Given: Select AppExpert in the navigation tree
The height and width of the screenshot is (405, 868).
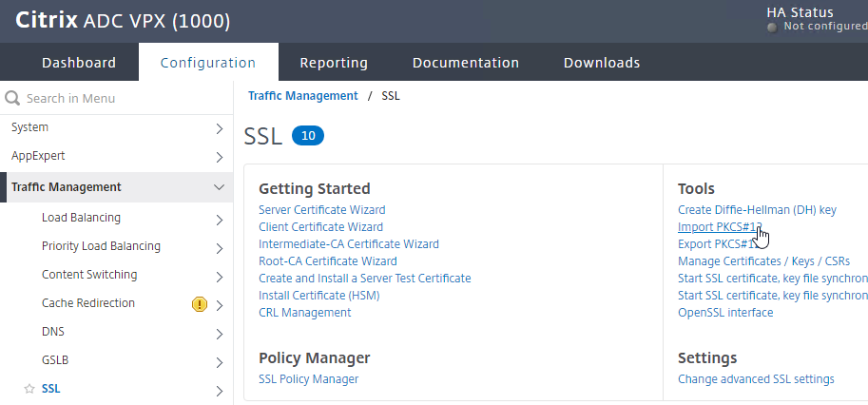Looking at the screenshot, I should tap(38, 156).
